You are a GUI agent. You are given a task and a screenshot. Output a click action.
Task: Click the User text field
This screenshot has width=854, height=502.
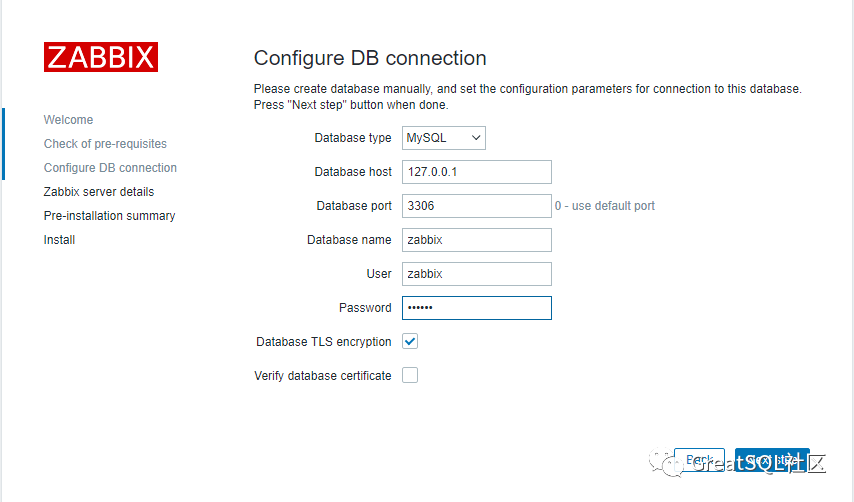(477, 274)
